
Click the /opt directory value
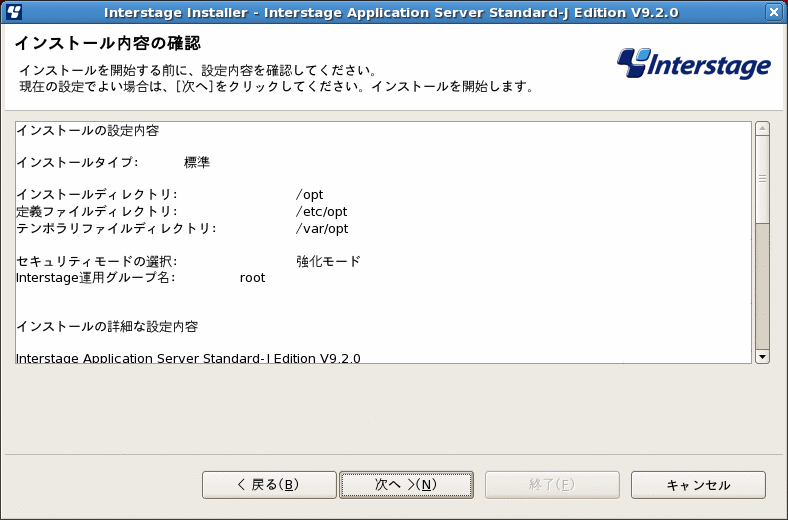click(310, 195)
